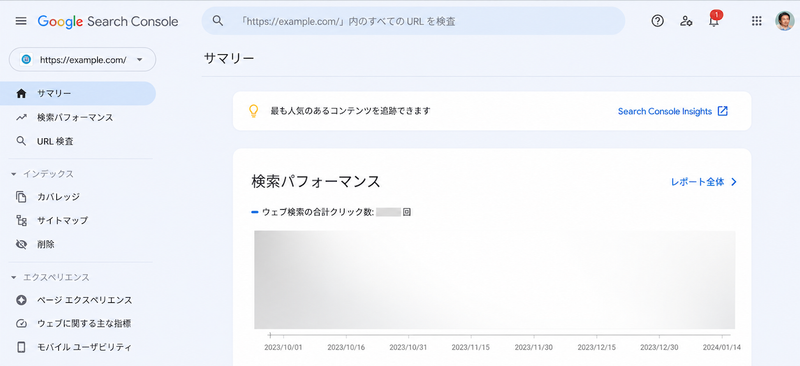Collapse the インデックス section
Image resolution: width=800 pixels, height=366 pixels.
click(14, 174)
